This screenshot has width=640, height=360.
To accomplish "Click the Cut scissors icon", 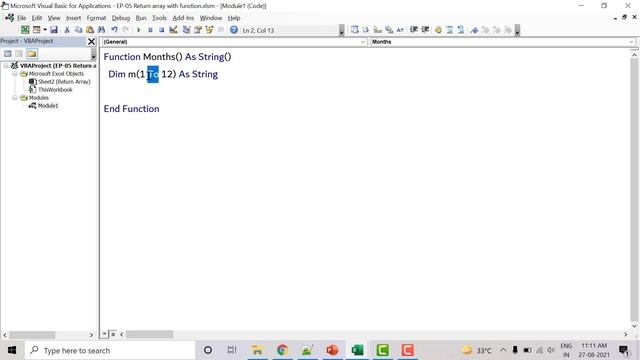I will pyautogui.click(x=67, y=30).
